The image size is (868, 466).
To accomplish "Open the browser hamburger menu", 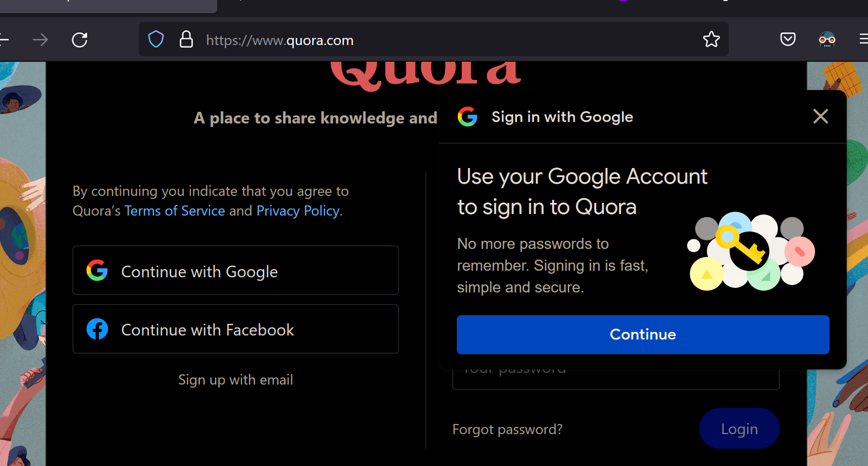I will [x=863, y=39].
